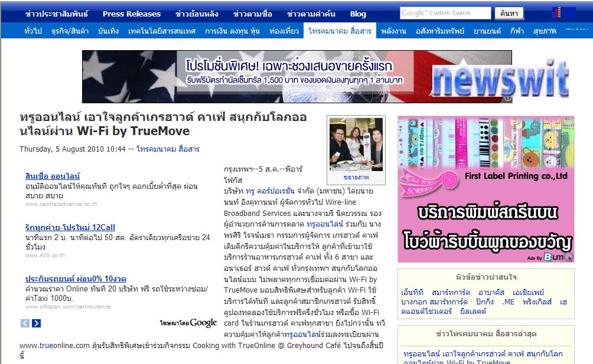Open the Blog menu item

[358, 14]
